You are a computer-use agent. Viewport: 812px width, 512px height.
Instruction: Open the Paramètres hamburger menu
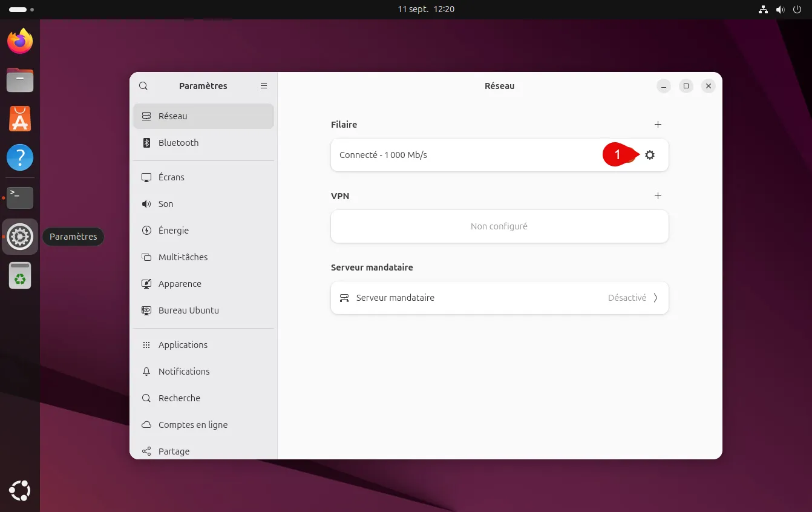(x=264, y=86)
